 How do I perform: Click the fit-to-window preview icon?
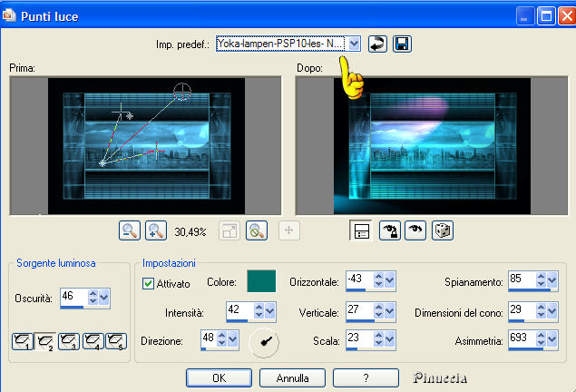pos(229,230)
